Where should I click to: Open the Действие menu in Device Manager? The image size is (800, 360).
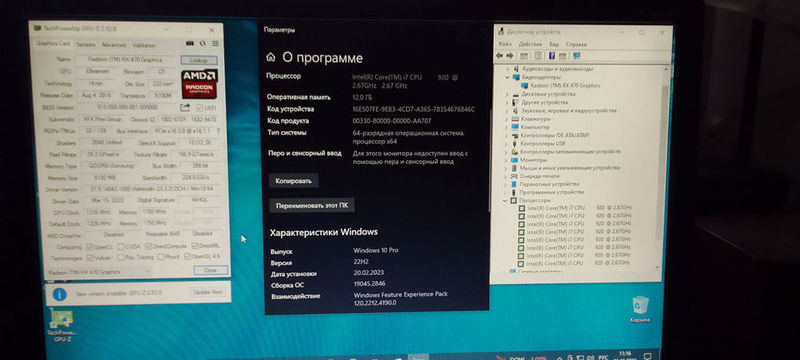(x=530, y=44)
